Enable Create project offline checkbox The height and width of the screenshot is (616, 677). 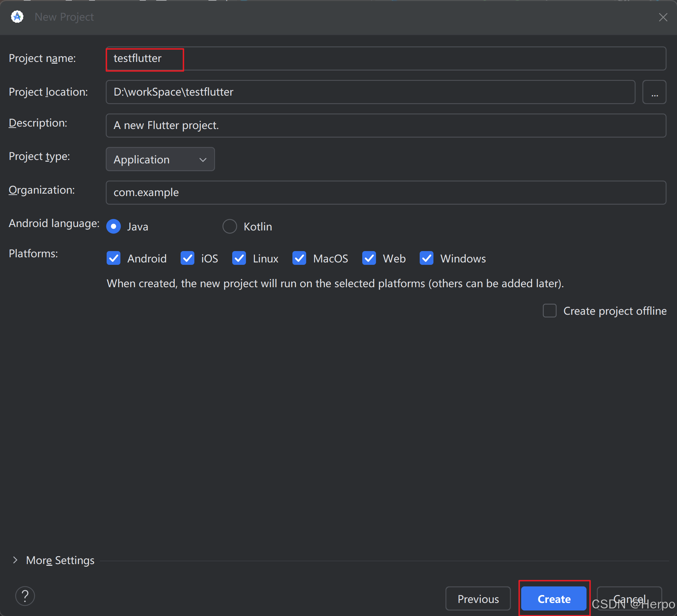549,311
